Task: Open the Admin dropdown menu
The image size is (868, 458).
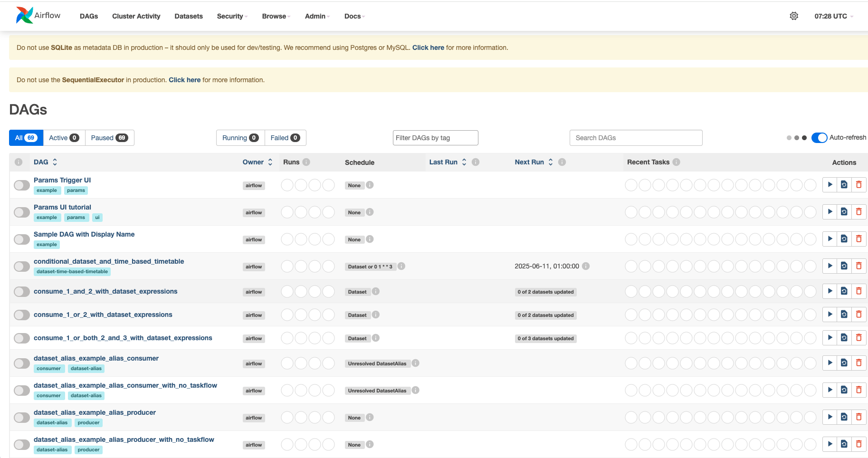Action: click(317, 16)
